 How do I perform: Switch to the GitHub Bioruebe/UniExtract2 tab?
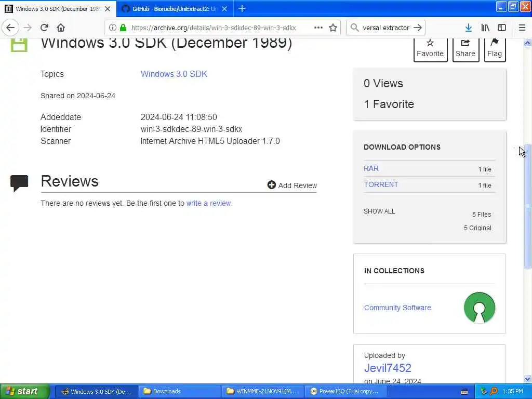pos(175,9)
